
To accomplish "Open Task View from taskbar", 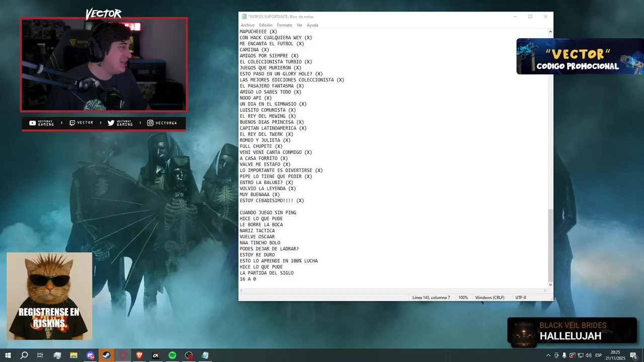I will [40, 355].
